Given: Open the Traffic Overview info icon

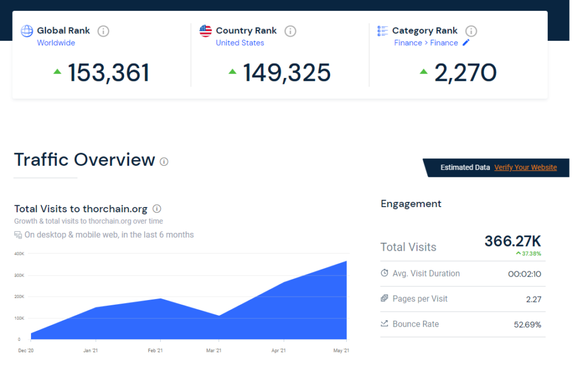Looking at the screenshot, I should click(x=164, y=162).
